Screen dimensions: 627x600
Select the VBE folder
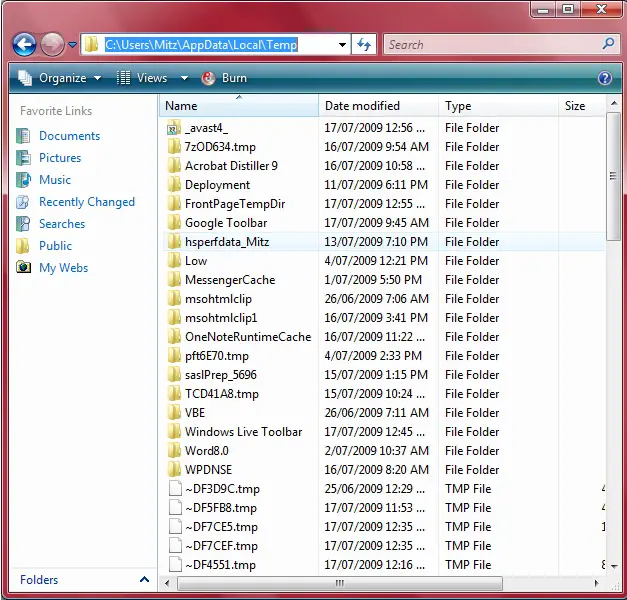click(x=195, y=413)
